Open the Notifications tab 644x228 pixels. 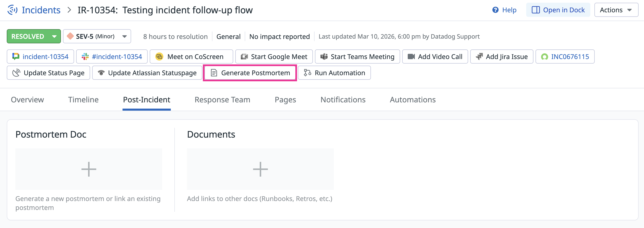[x=343, y=100]
